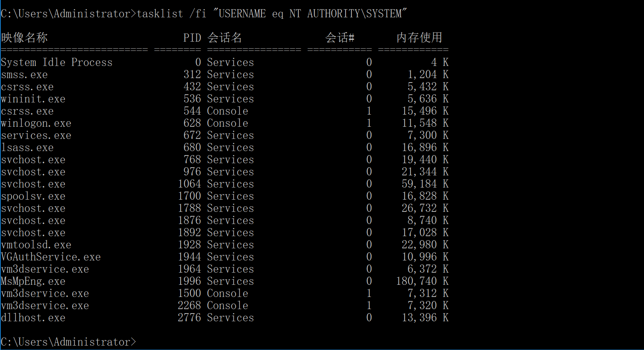Click the VGAuthService.exe process name

51,257
